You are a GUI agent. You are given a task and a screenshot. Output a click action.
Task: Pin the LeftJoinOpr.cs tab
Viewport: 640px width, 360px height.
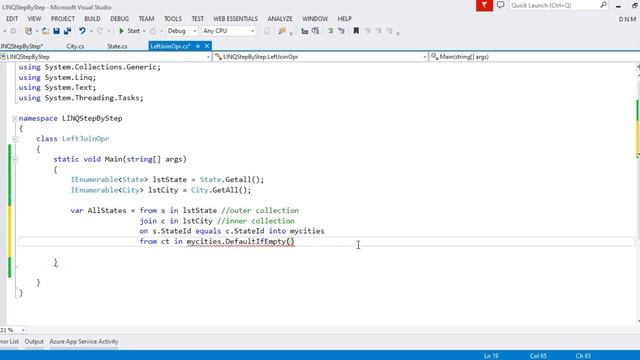[198, 46]
